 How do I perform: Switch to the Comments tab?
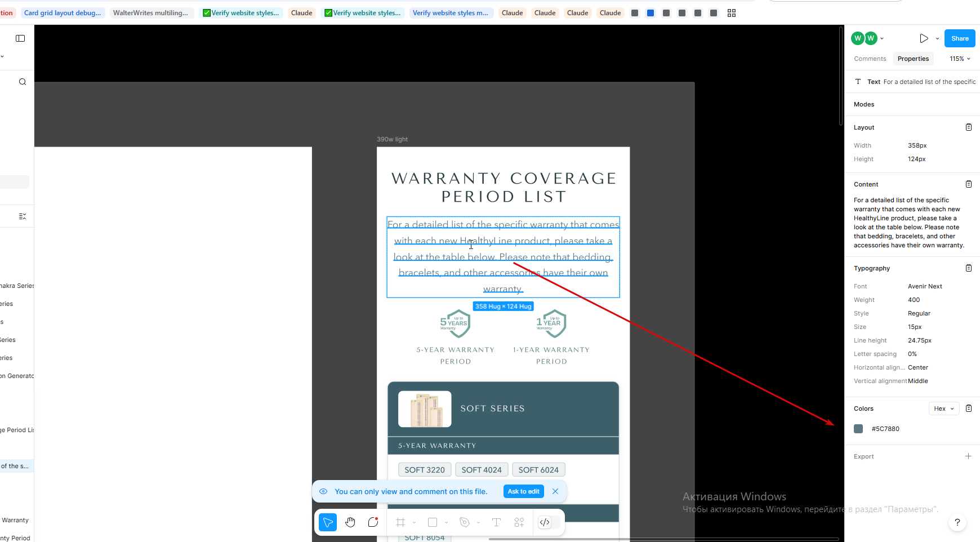pyautogui.click(x=870, y=59)
